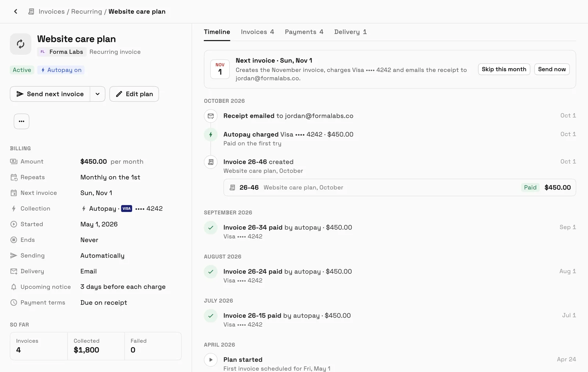Click the Edit plan button
The height and width of the screenshot is (372, 588).
[x=134, y=94]
